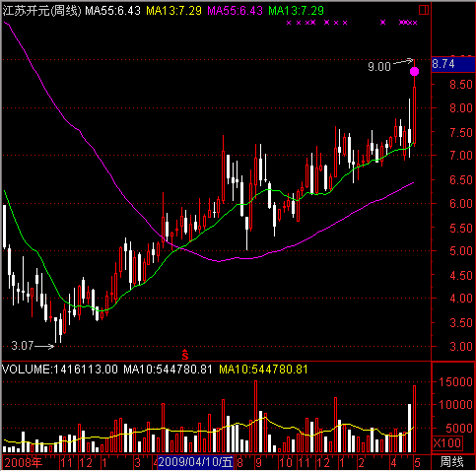
Task: Click the 5.00 price axis label
Action: pyautogui.click(x=461, y=251)
